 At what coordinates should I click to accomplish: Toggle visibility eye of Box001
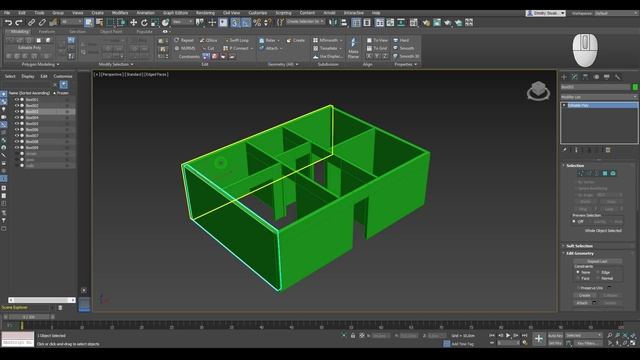17,100
